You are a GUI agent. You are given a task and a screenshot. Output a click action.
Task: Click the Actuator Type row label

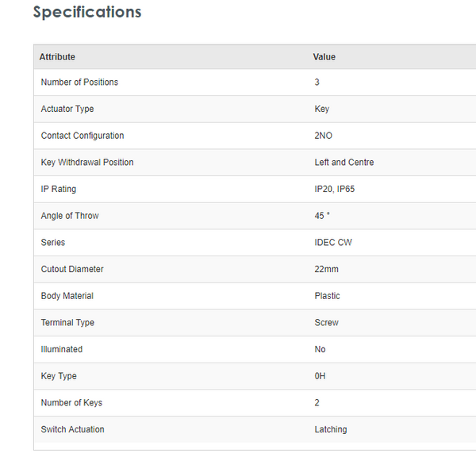67,109
